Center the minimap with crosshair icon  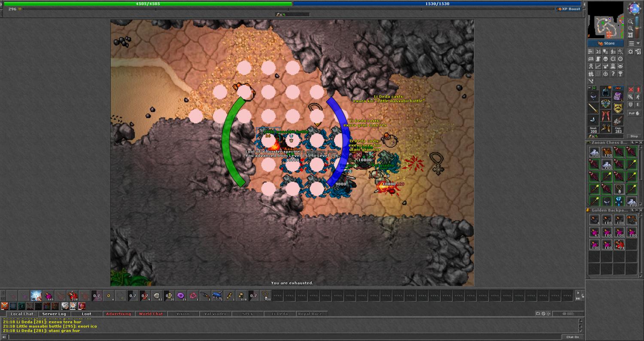(630, 35)
